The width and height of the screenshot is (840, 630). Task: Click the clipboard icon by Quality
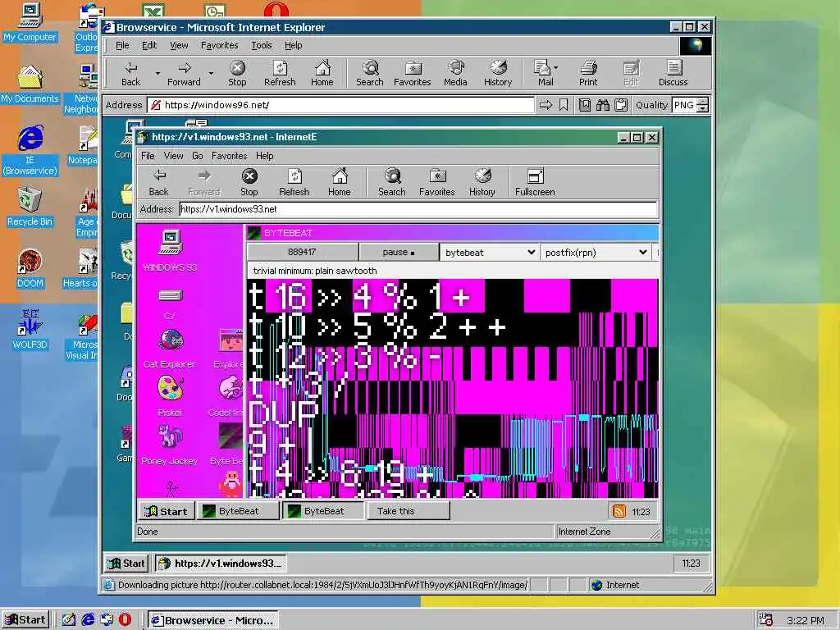point(621,105)
